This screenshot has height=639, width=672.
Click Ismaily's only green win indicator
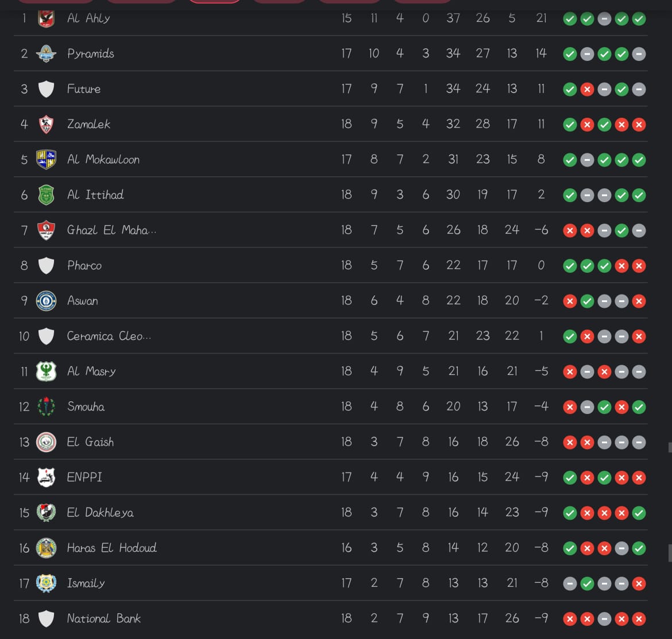[x=587, y=584]
